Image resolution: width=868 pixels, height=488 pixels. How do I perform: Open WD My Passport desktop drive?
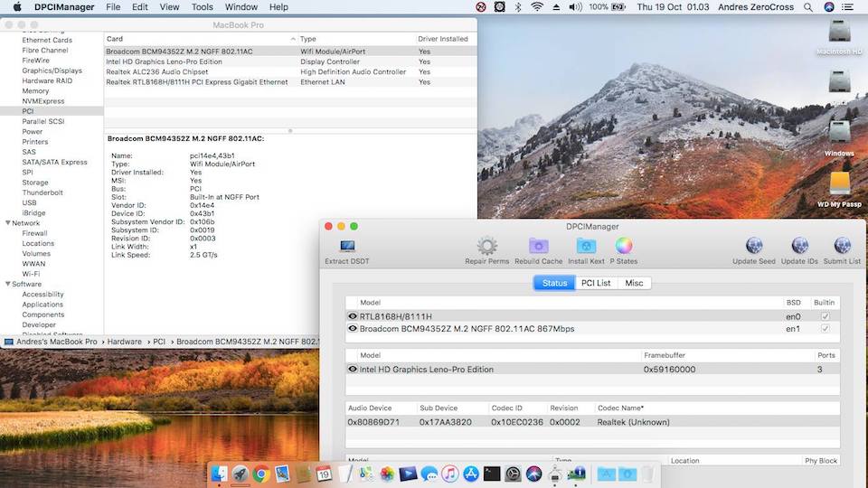(839, 189)
